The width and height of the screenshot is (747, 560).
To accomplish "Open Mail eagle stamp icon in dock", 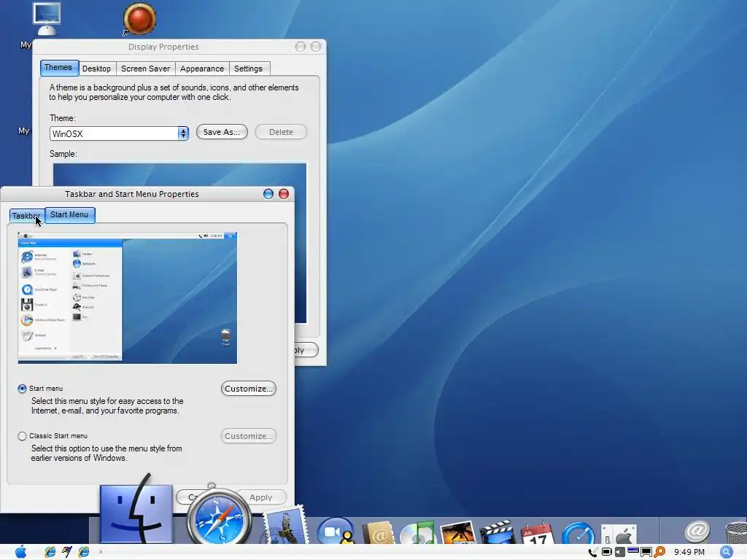I will pos(285,526).
